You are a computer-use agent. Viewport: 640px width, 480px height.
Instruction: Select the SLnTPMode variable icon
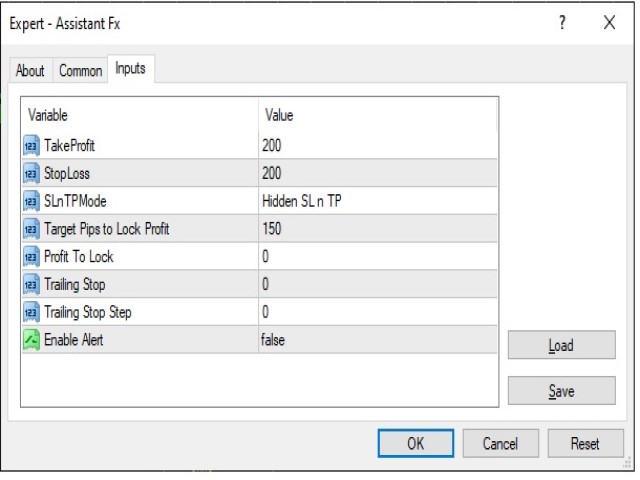pos(31,201)
